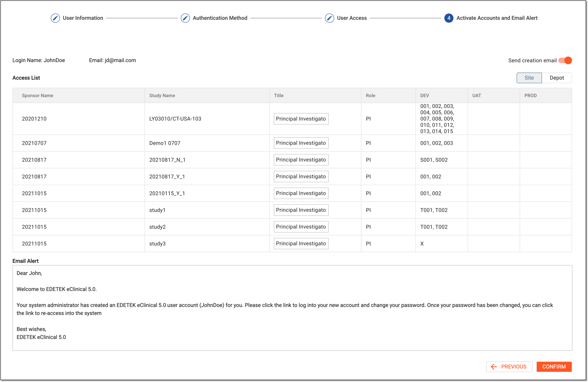Click PI role in Demo1 0707 row
The height and width of the screenshot is (382, 588).
point(368,143)
